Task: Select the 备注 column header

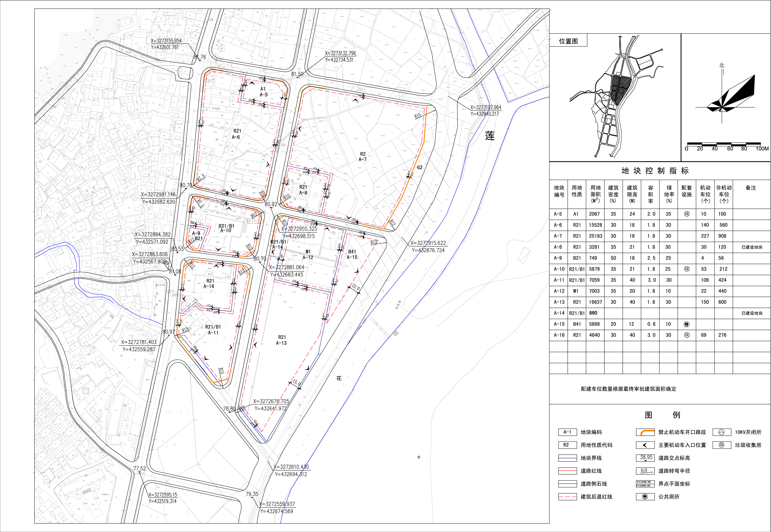Action: coord(751,188)
